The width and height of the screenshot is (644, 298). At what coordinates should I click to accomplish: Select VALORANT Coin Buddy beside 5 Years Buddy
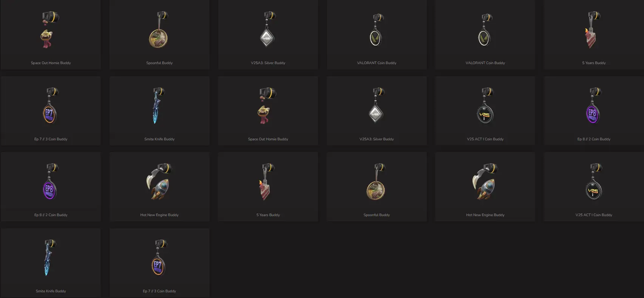click(485, 34)
